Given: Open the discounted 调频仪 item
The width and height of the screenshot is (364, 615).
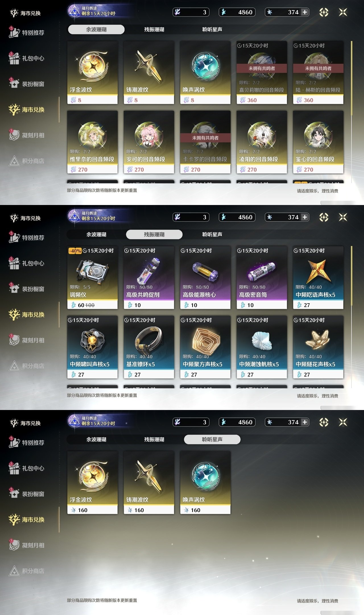Looking at the screenshot, I should click(92, 278).
